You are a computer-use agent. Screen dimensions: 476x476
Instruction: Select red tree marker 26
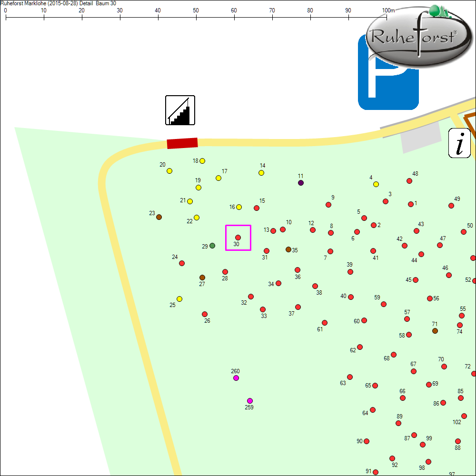click(205, 314)
